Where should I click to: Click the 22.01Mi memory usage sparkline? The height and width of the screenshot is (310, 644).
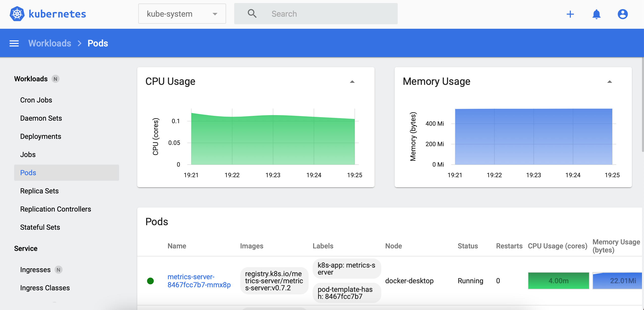(x=617, y=281)
